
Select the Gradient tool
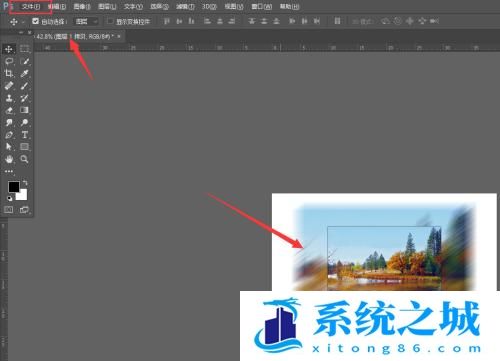click(24, 110)
